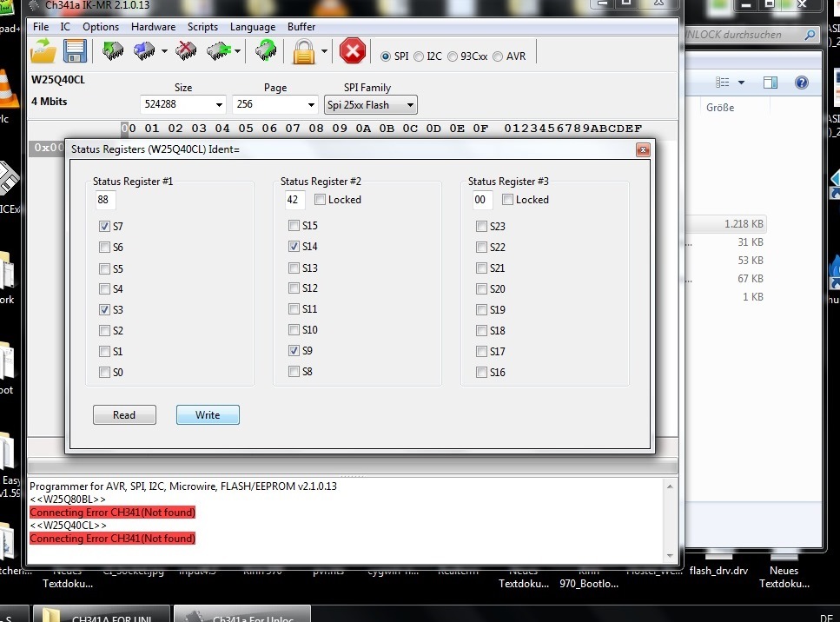
Task: Click the <<W25Q40CL>> log line
Action: click(x=68, y=525)
